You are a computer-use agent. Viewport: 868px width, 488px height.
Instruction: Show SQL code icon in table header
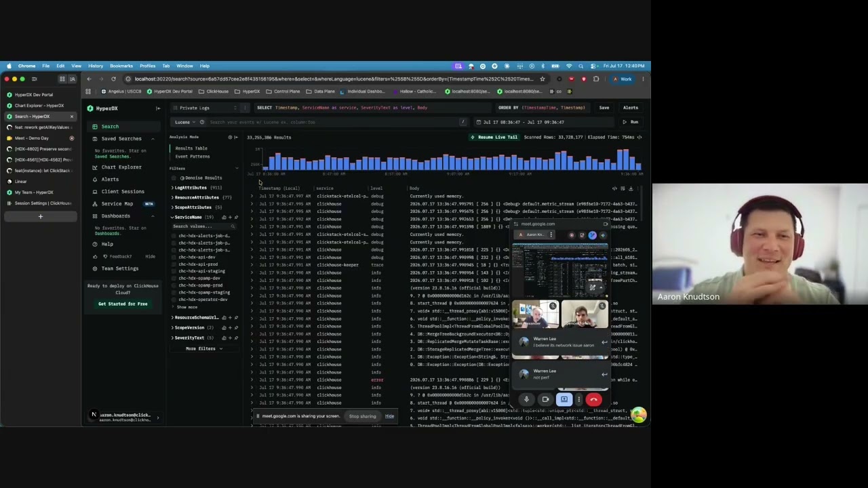click(614, 188)
